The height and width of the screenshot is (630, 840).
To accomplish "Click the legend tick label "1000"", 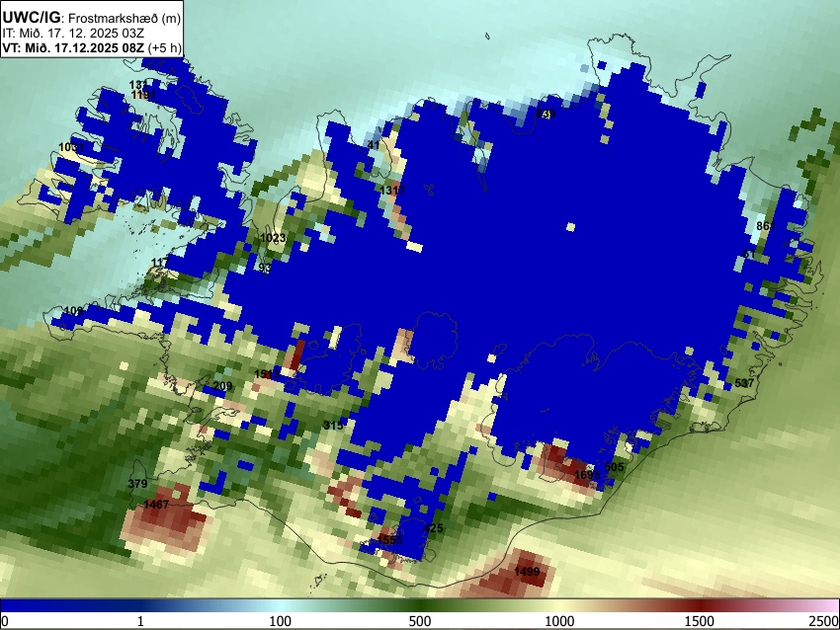I will click(x=559, y=621).
